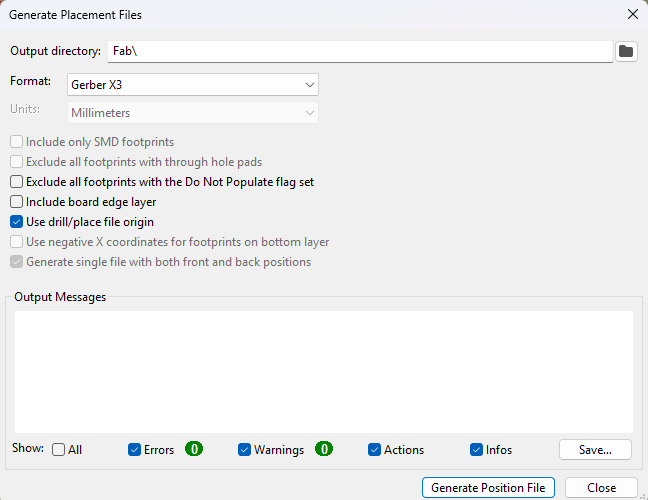The width and height of the screenshot is (648, 500).
Task: Toggle the Show All messages checkbox
Action: [59, 450]
